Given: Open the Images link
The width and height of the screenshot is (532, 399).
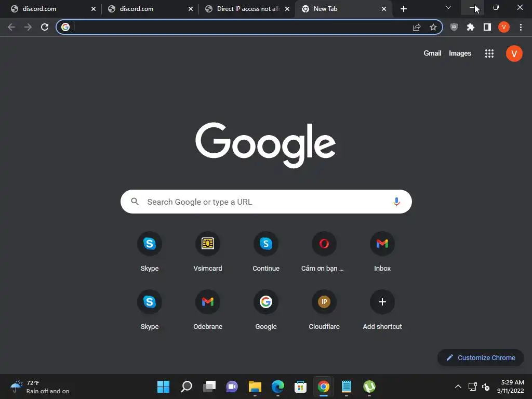Looking at the screenshot, I should coord(460,54).
